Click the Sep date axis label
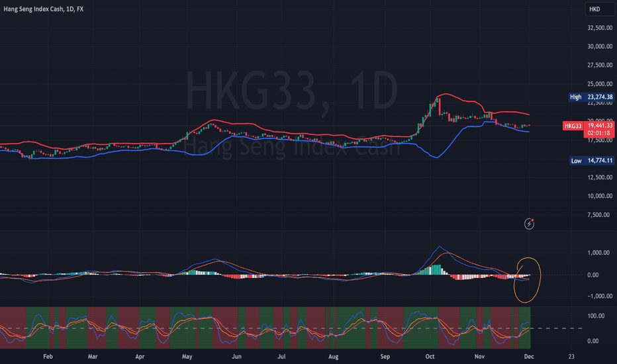The image size is (617, 364). click(x=385, y=357)
